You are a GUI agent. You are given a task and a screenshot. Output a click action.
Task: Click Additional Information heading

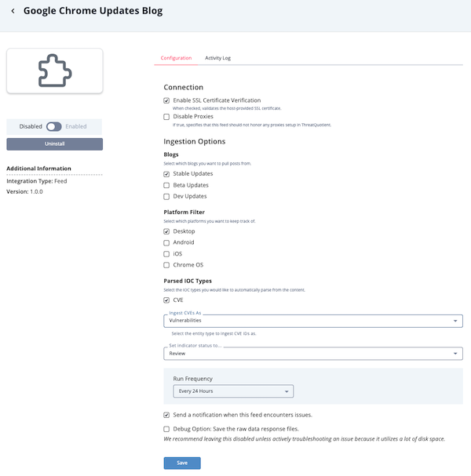click(39, 168)
